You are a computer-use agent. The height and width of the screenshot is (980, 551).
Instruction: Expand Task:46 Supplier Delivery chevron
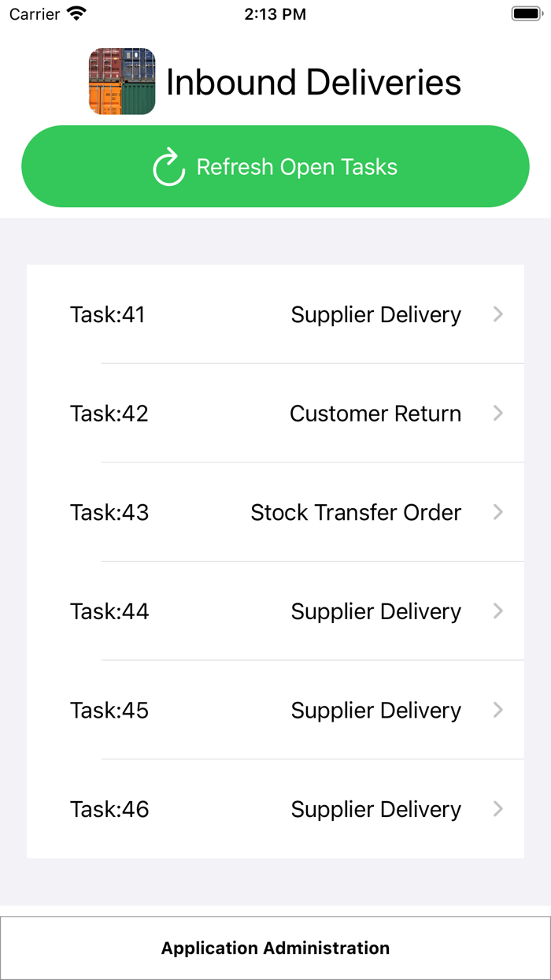click(498, 809)
